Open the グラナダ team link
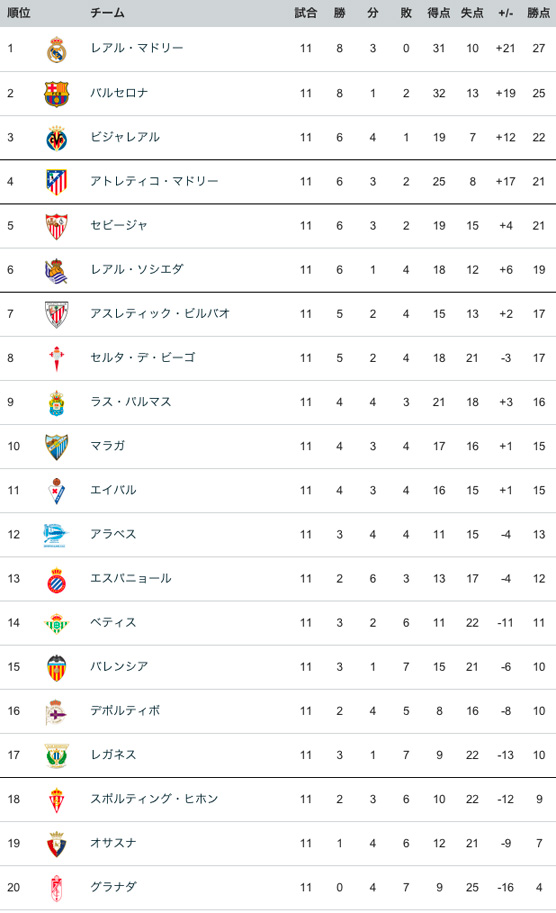The height and width of the screenshot is (913, 556). (x=114, y=887)
